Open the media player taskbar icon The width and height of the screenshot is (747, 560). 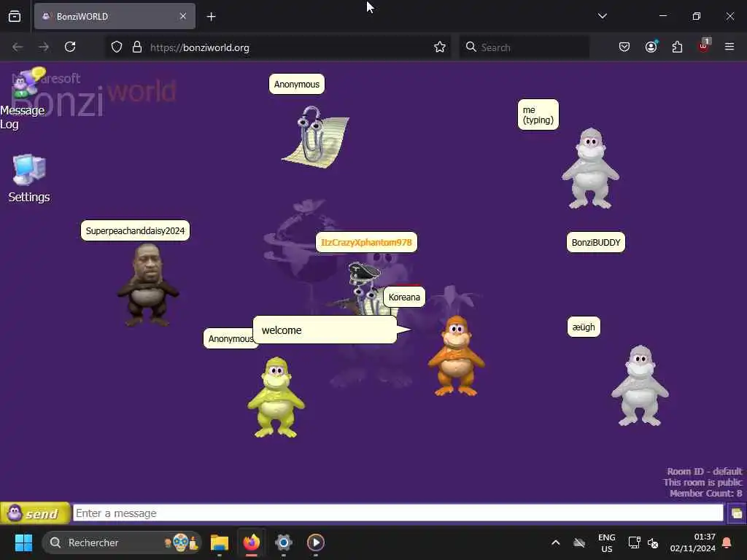pyautogui.click(x=315, y=542)
